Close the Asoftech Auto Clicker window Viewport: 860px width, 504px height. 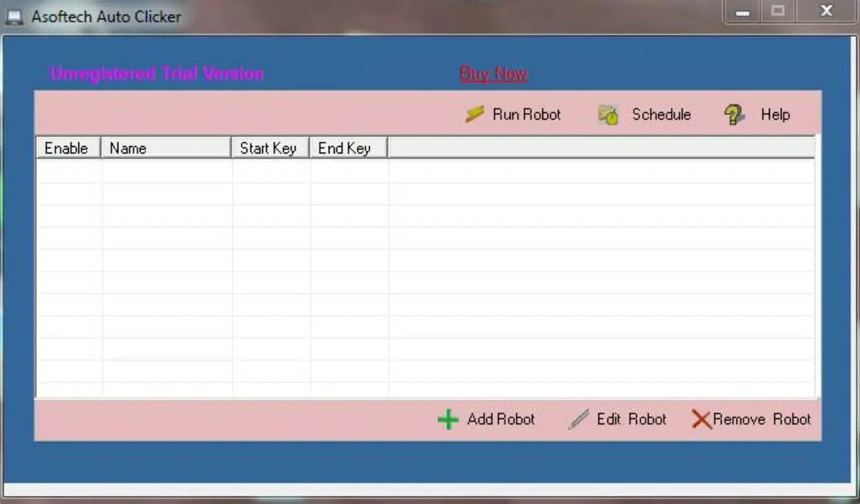[x=827, y=11]
